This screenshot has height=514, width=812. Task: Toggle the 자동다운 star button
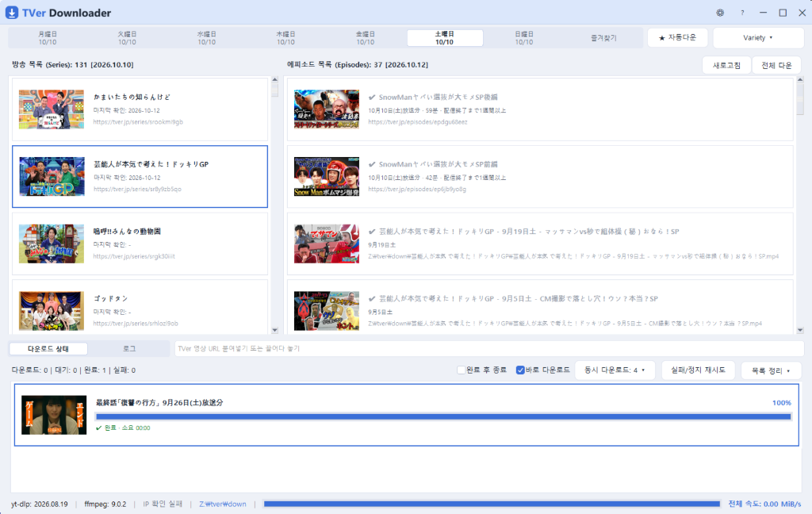677,38
